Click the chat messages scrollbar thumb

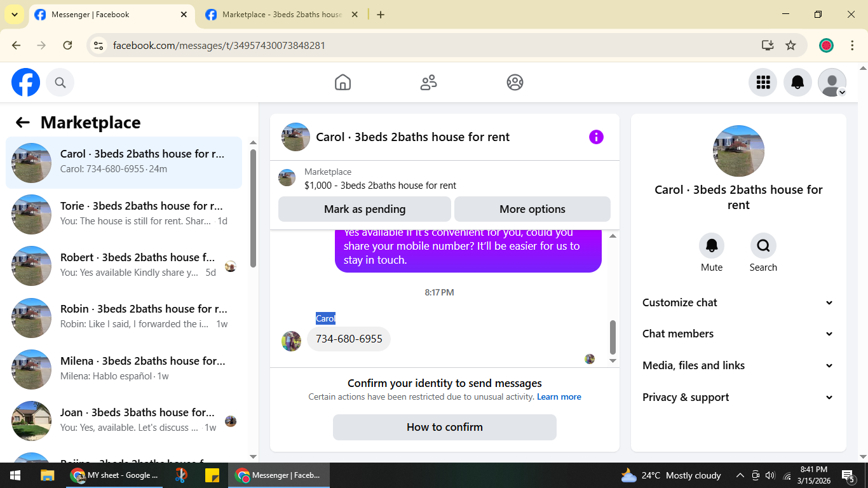613,337
